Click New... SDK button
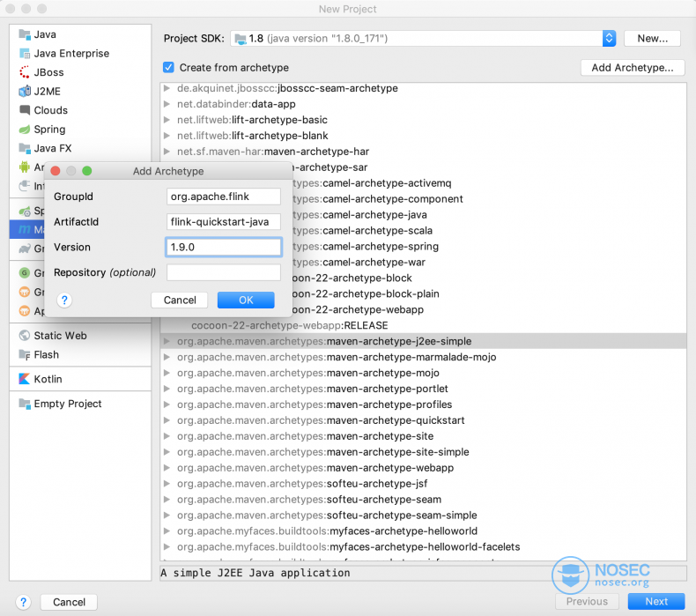The height and width of the screenshot is (616, 696). click(652, 38)
